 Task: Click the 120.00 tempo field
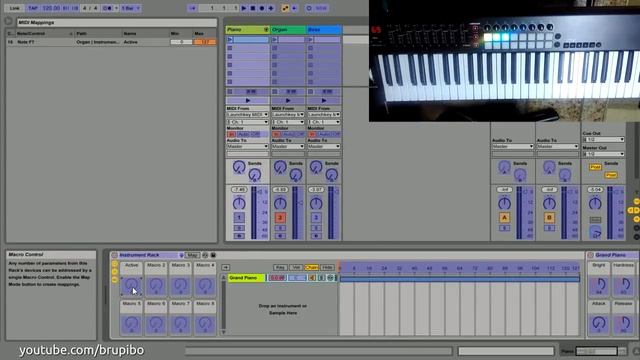(51, 8)
